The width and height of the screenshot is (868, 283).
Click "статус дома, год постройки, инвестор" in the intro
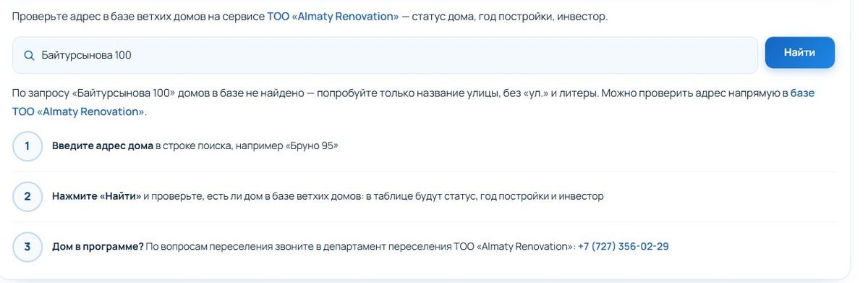pyautogui.click(x=510, y=16)
